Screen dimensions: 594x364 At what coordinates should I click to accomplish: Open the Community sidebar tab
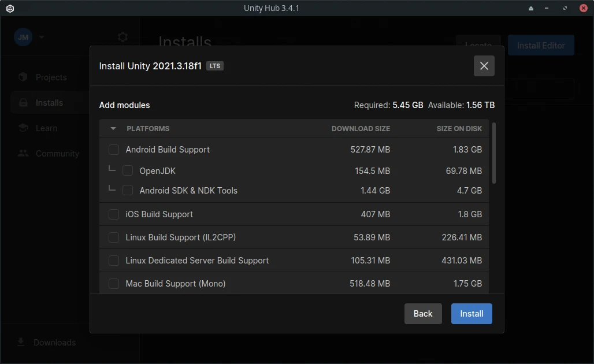click(57, 153)
